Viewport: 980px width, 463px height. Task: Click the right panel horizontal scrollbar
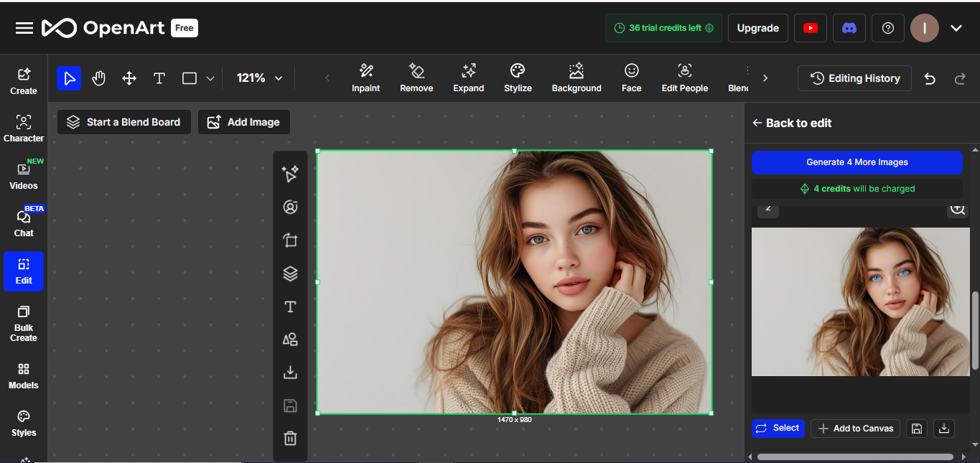pyautogui.click(x=855, y=457)
